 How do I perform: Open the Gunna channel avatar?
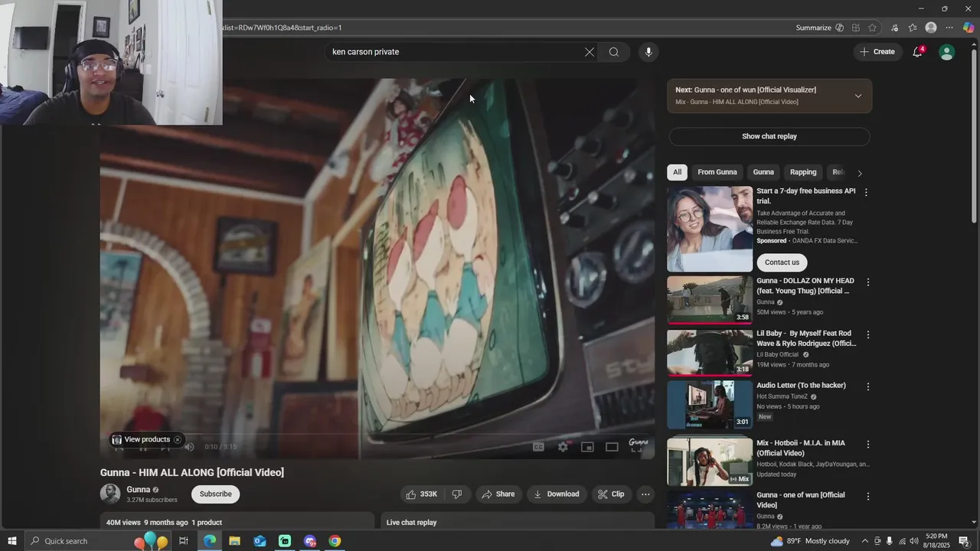pyautogui.click(x=110, y=494)
